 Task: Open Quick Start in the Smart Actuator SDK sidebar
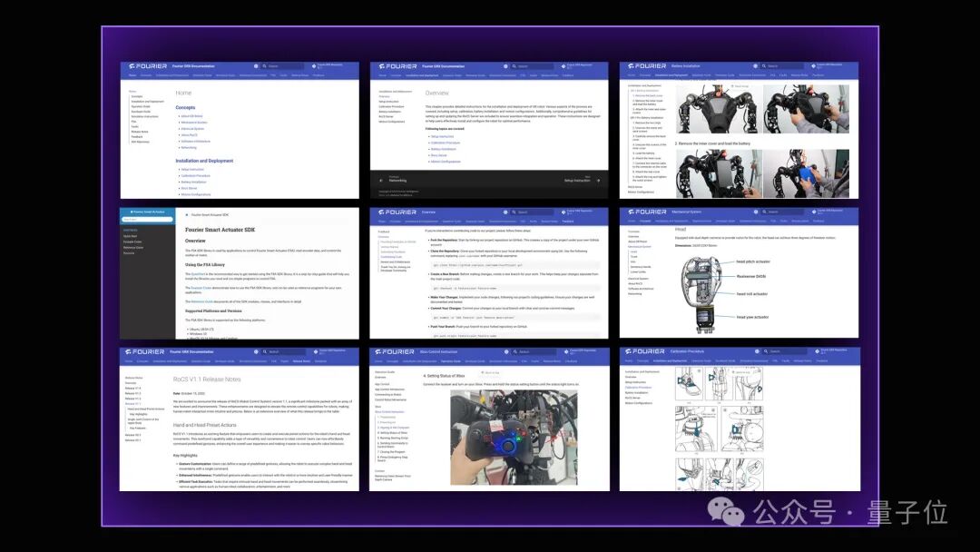(130, 236)
